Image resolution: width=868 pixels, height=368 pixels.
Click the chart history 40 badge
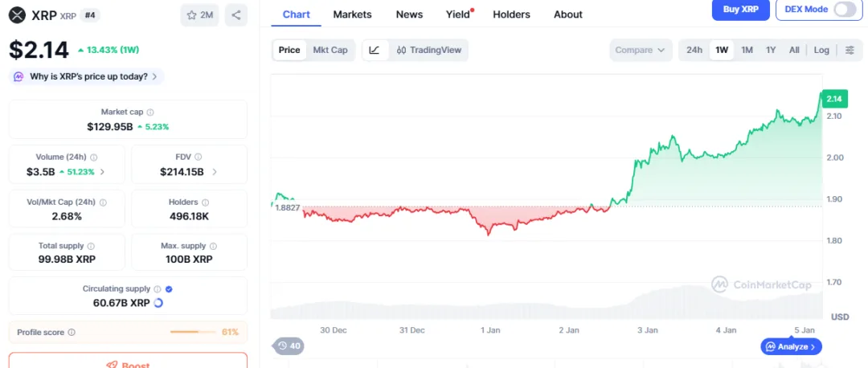pos(289,346)
